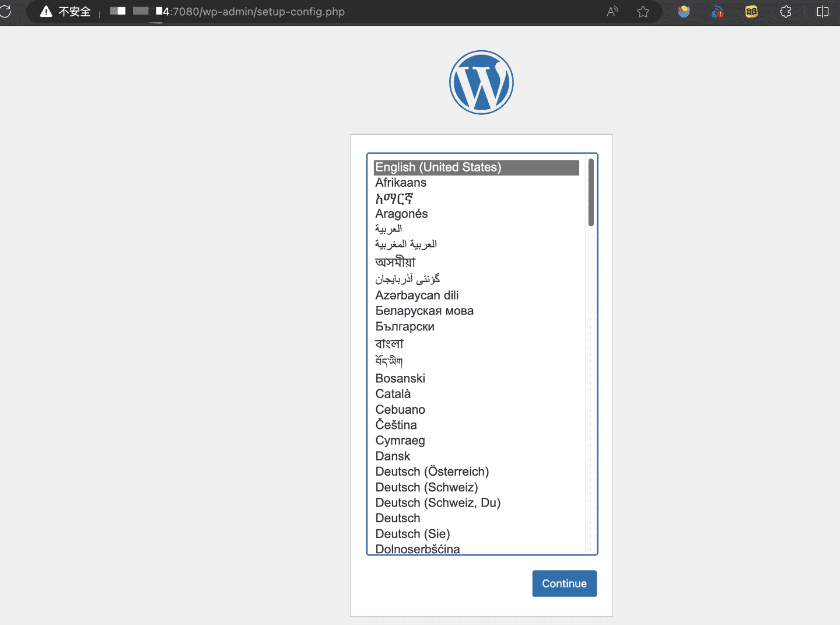The height and width of the screenshot is (625, 840).
Task: Choose العربية from the language list
Action: click(388, 228)
